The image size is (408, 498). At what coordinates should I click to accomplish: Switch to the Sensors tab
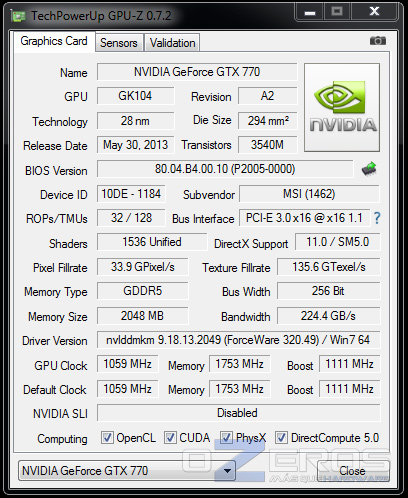point(119,43)
